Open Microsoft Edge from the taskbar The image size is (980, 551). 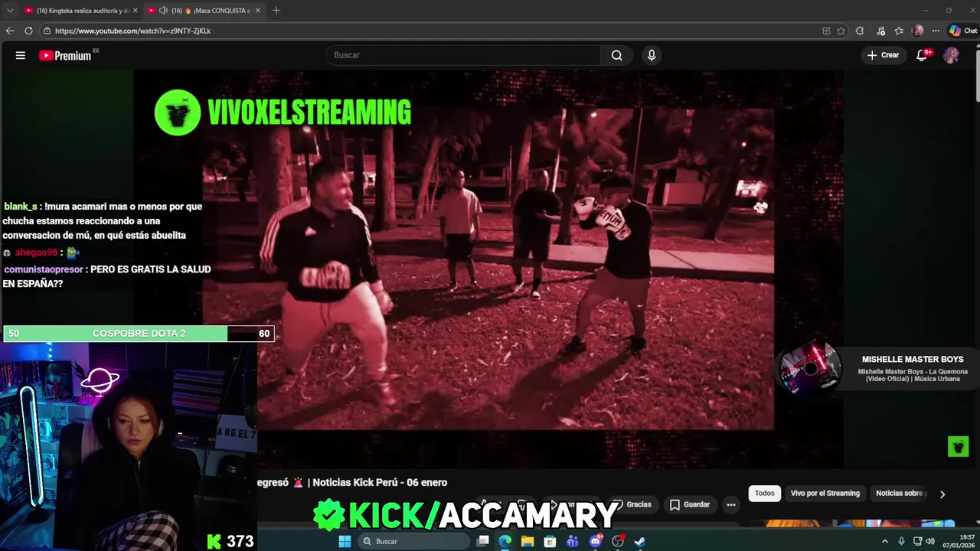click(505, 541)
